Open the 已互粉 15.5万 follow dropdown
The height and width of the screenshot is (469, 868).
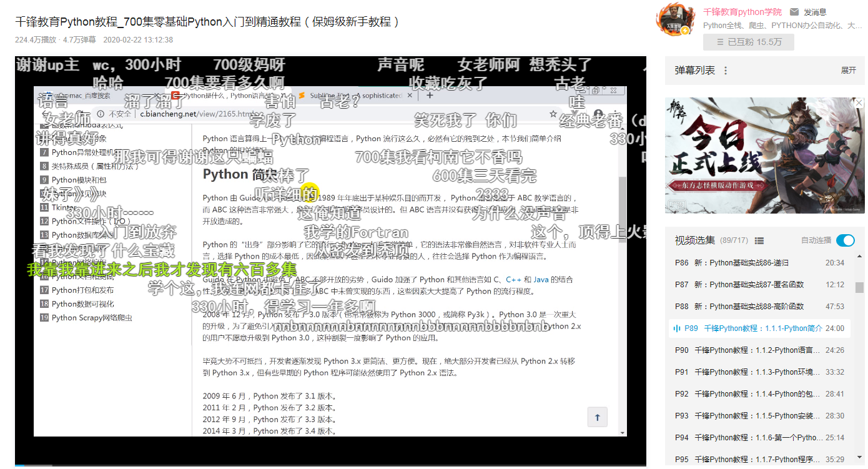pyautogui.click(x=749, y=42)
